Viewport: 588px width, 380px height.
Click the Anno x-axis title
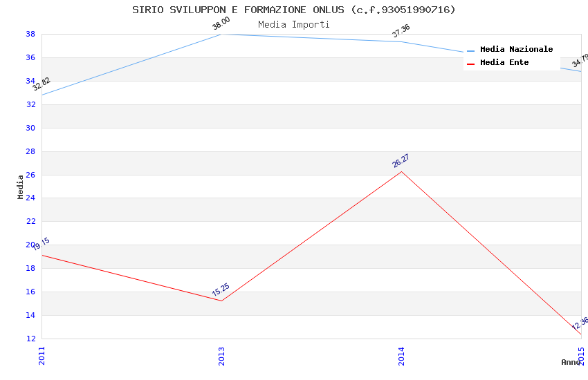[x=571, y=362]
